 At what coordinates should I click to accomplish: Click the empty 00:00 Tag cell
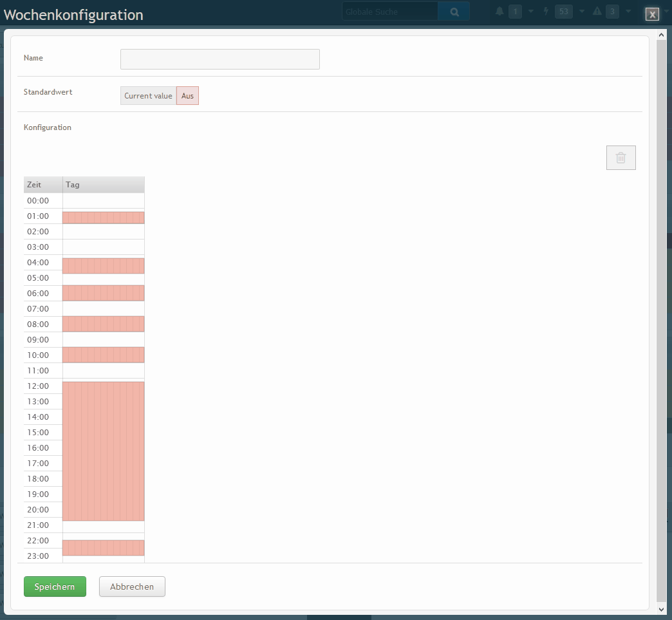point(103,201)
